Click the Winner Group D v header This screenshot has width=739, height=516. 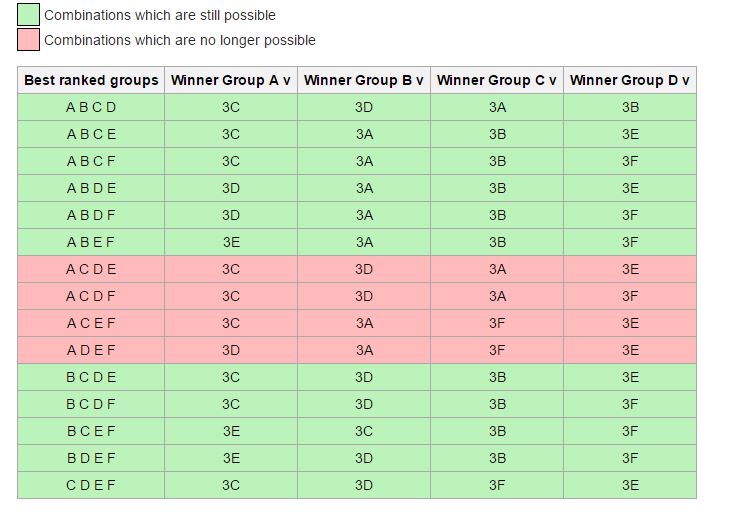[x=630, y=80]
